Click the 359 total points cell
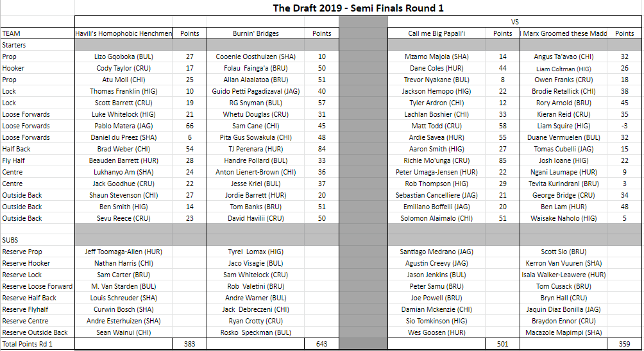This screenshot has height=351, width=644. (624, 345)
